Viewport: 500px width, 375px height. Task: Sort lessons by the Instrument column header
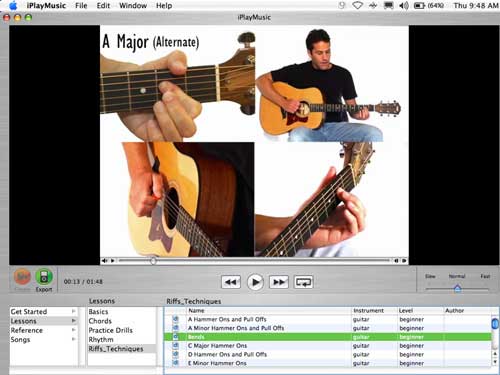tap(374, 310)
